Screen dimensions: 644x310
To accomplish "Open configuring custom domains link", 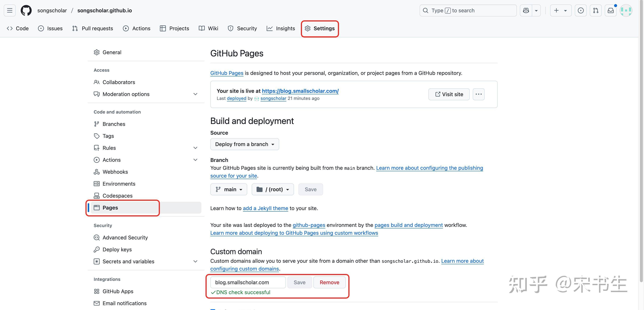I will click(x=245, y=269).
